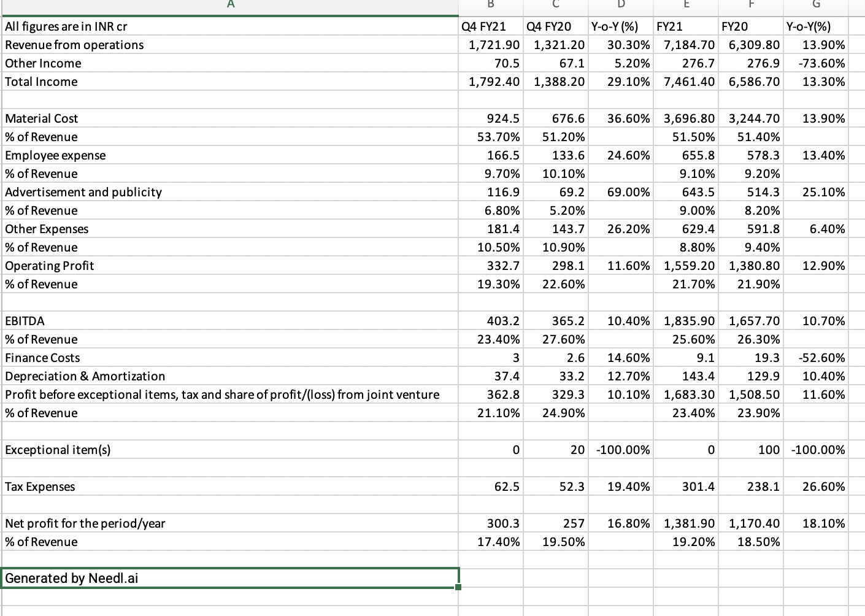Select EBITDA FY20 value 1,657.70
The image size is (865, 616).
pyautogui.click(x=751, y=321)
